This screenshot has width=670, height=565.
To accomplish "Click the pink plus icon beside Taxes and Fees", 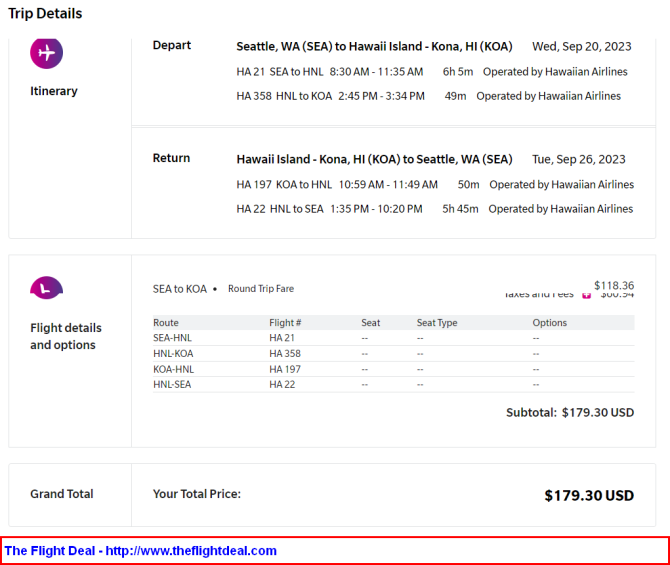I will 586,295.
